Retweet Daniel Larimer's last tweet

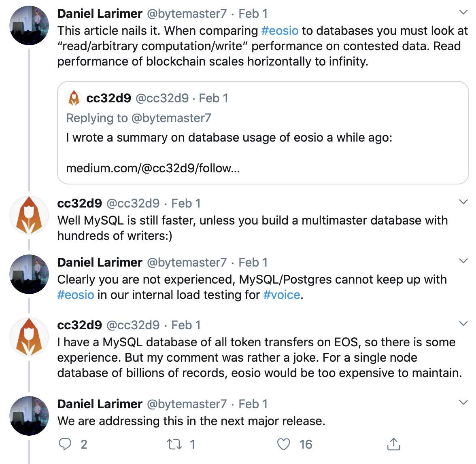[x=174, y=444]
